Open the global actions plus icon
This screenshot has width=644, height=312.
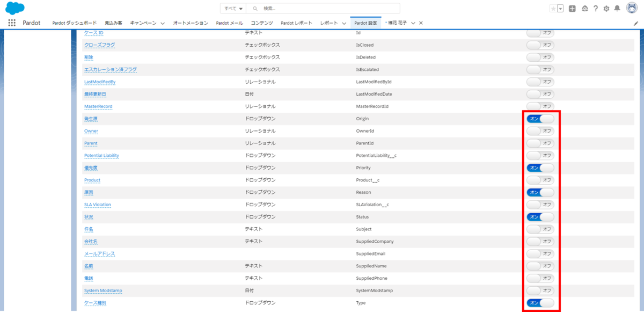(x=573, y=9)
